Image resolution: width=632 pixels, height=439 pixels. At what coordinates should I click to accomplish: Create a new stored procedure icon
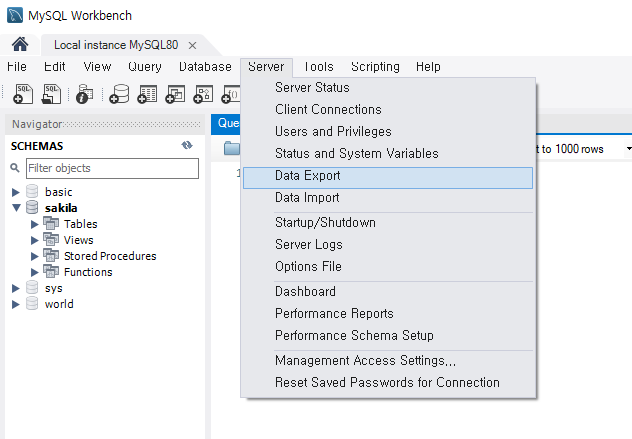coord(203,94)
